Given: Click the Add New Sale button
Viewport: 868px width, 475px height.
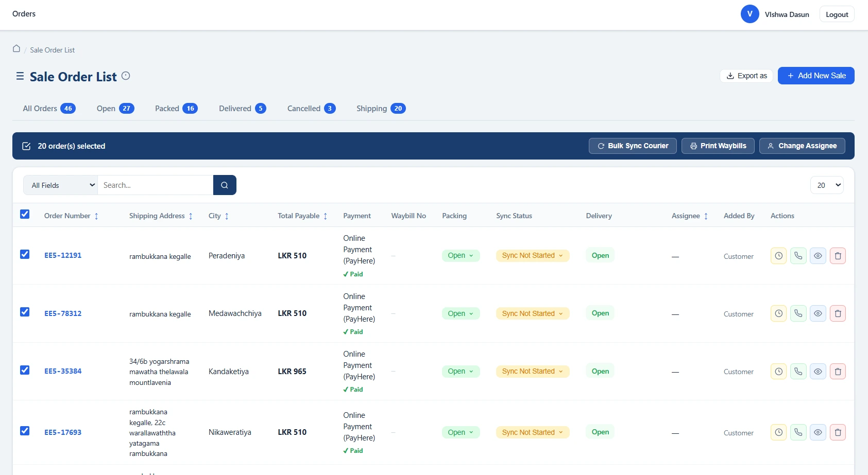Looking at the screenshot, I should click(816, 76).
